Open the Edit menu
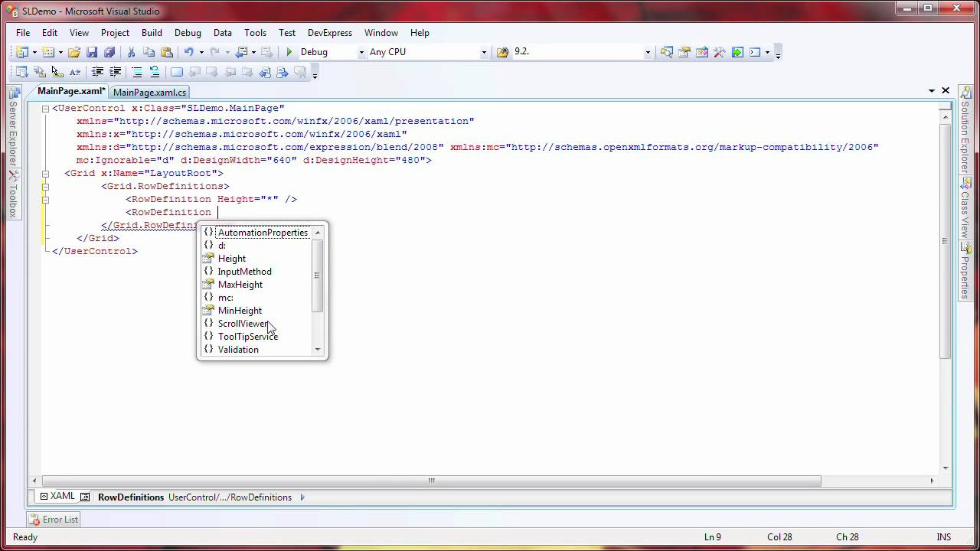Screen dimensions: 980x551 tap(50, 33)
